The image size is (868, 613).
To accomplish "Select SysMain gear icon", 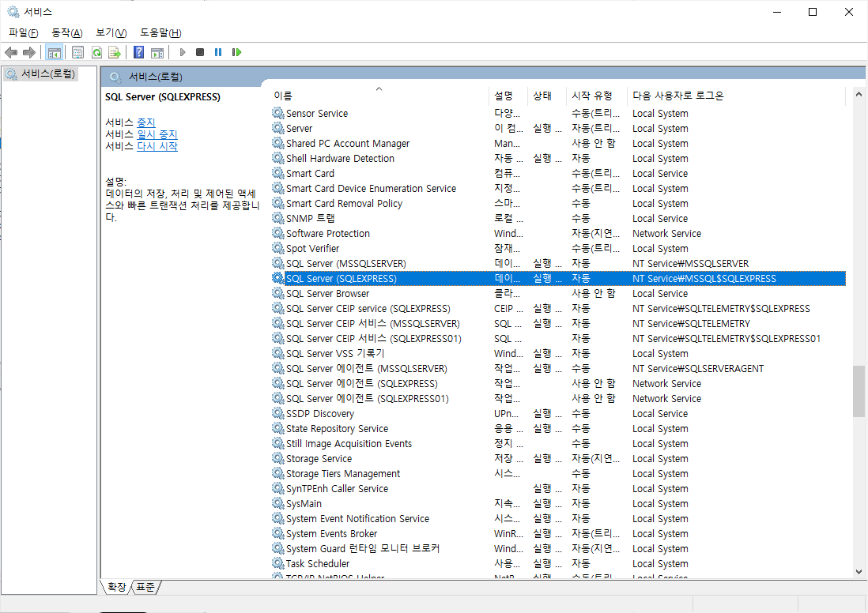I will click(x=278, y=503).
